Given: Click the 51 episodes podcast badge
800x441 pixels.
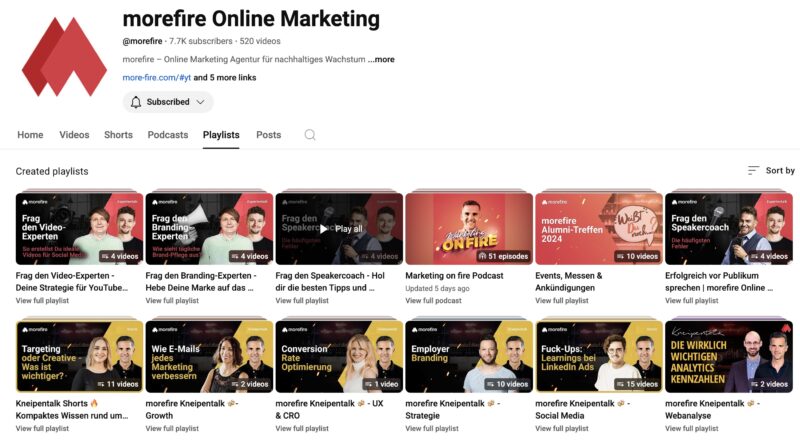Looking at the screenshot, I should [503, 256].
